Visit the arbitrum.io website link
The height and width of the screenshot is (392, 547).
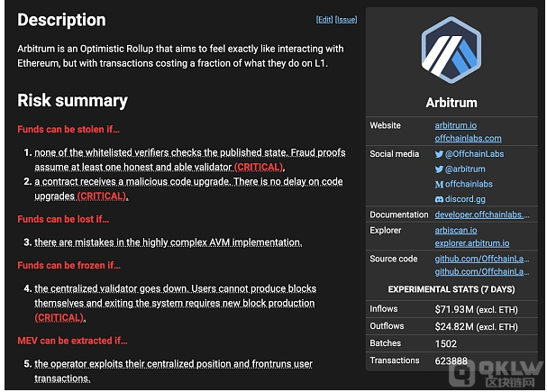(x=456, y=125)
